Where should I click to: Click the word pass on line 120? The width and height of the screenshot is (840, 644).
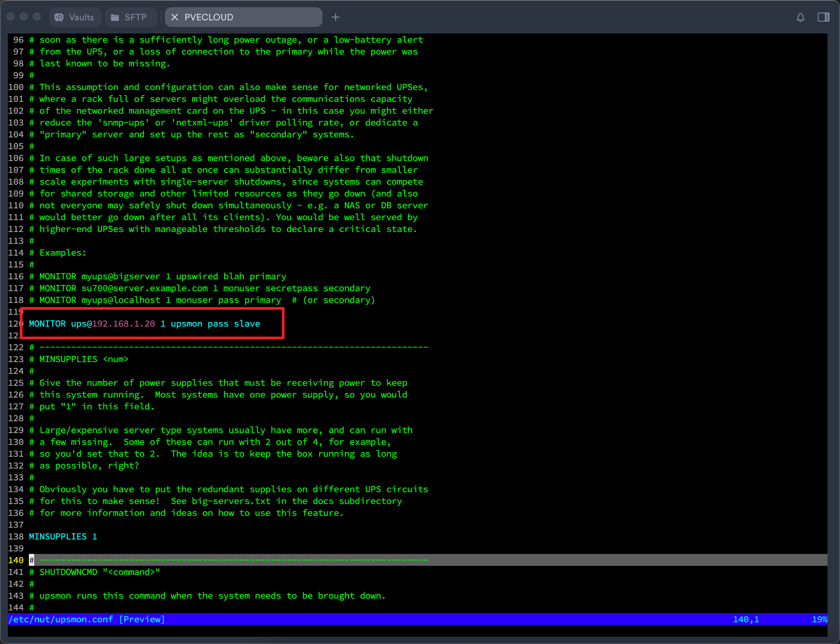point(218,324)
